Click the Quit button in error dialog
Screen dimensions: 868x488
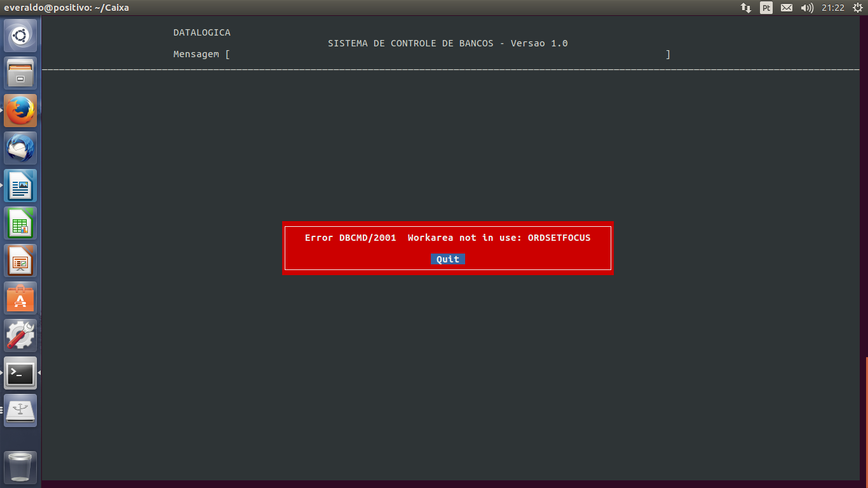(448, 259)
